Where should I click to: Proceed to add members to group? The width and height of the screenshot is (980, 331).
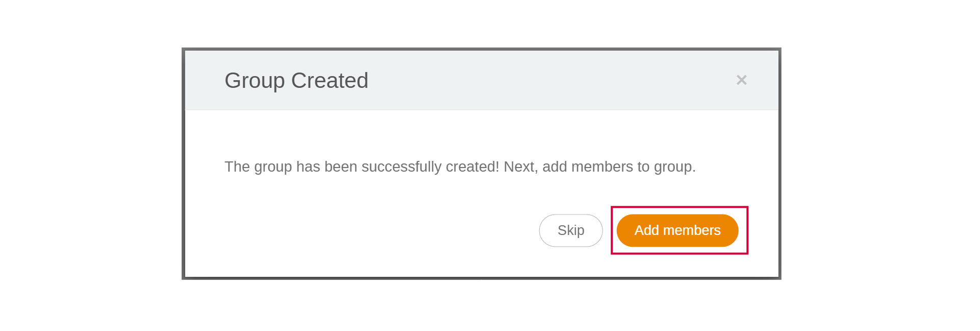677,230
